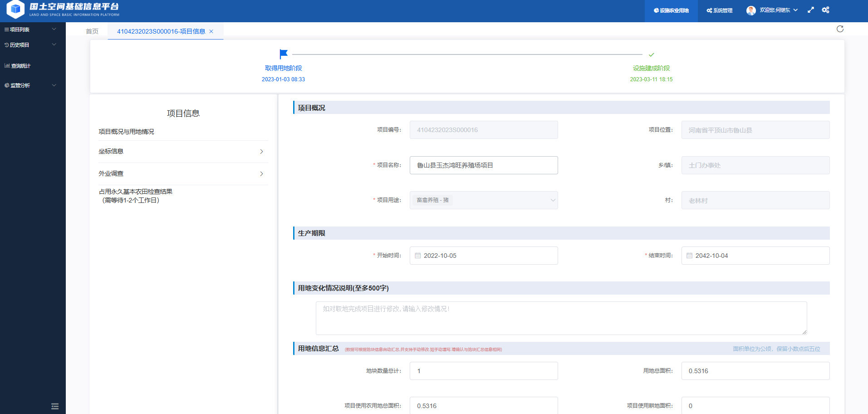868x414 pixels.
Task: Click the platform cube logo
Action: (16, 9)
